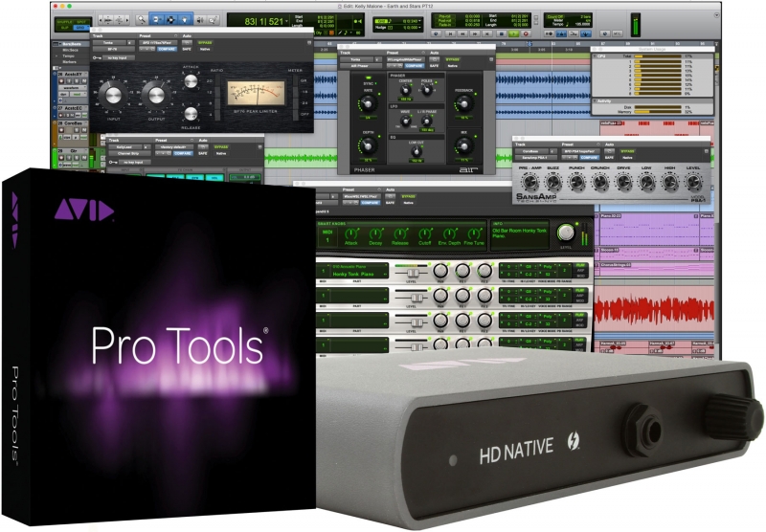
Task: Open the edit window menu arrow at top right
Action: pyautogui.click(x=716, y=15)
